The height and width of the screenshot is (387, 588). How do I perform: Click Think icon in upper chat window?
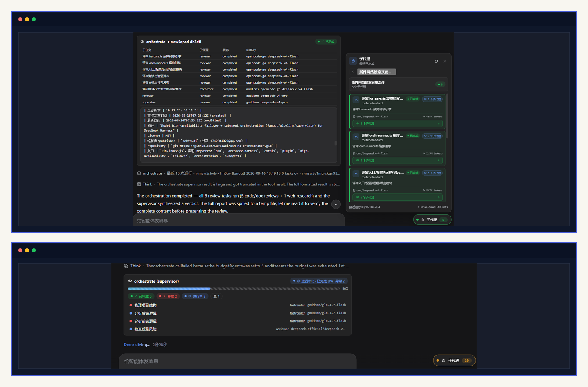(x=139, y=184)
